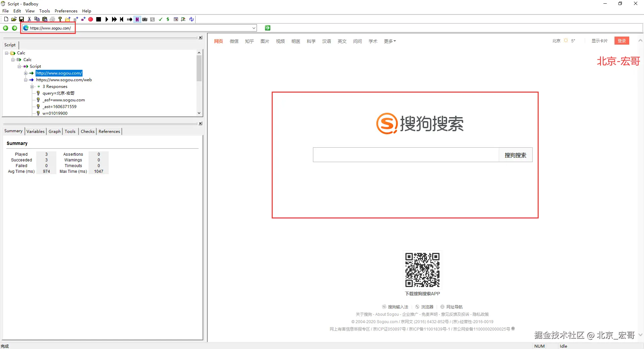Open the data table toolbar icon
The height and width of the screenshot is (349, 644).
pyautogui.click(x=176, y=19)
